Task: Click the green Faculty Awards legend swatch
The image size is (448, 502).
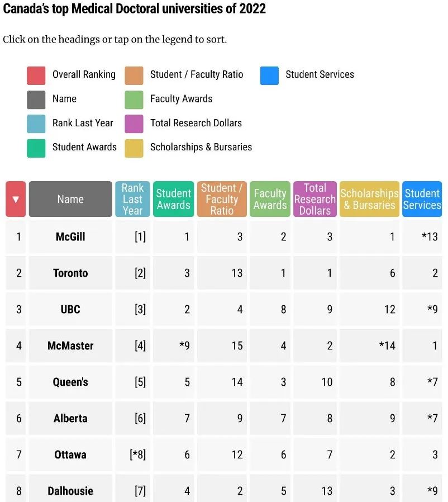Action: click(x=134, y=100)
